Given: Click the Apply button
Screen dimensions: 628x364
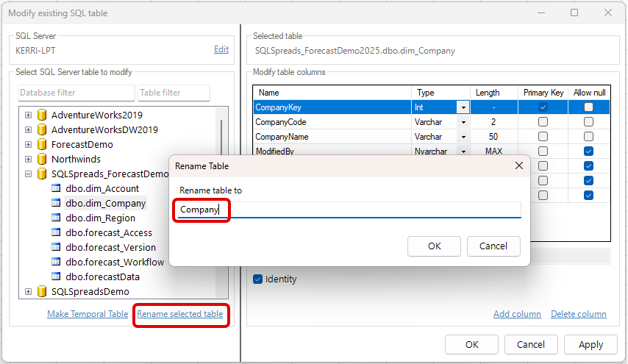Looking at the screenshot, I should 590,344.
